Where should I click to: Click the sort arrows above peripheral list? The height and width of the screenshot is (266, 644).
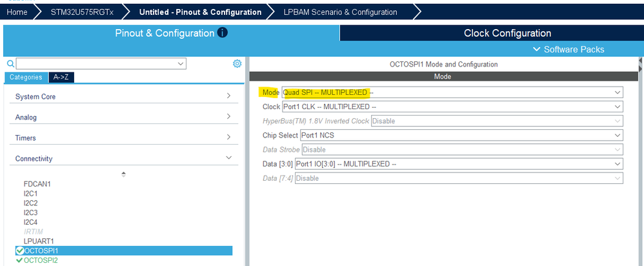(x=123, y=174)
